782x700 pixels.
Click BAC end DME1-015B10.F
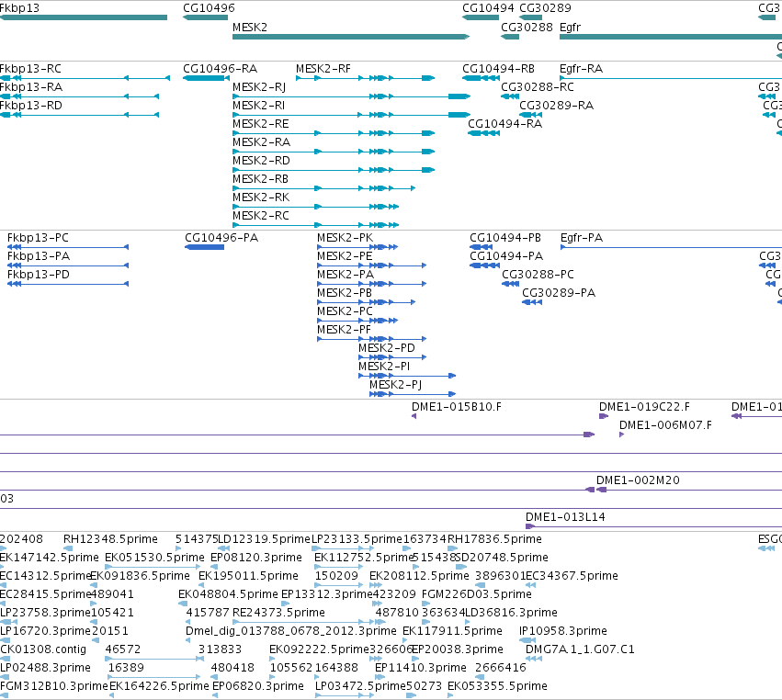pos(457,406)
